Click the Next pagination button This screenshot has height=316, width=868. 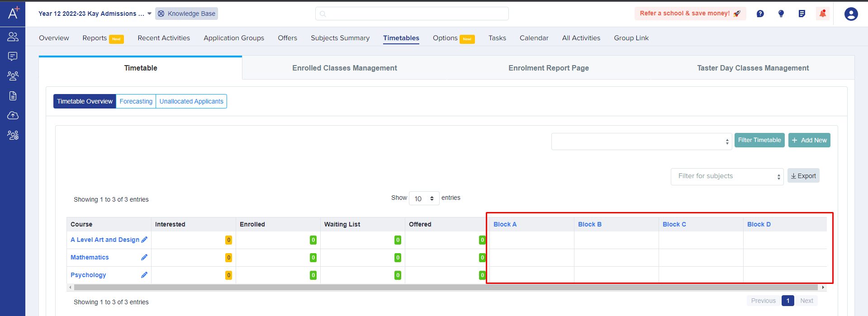click(806, 301)
